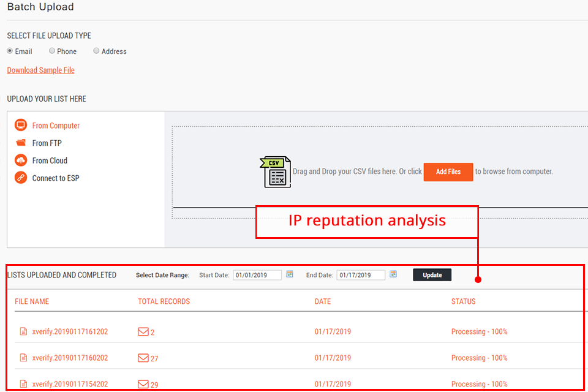The image size is (588, 392).
Task: Open the End Date calendar picker icon
Action: pos(393,274)
